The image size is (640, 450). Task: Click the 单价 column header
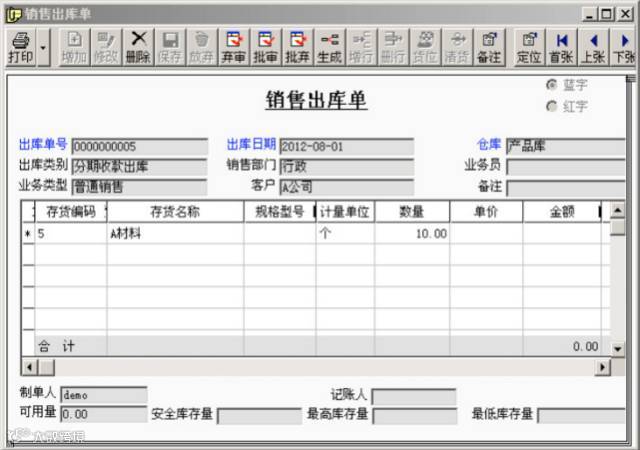[486, 212]
